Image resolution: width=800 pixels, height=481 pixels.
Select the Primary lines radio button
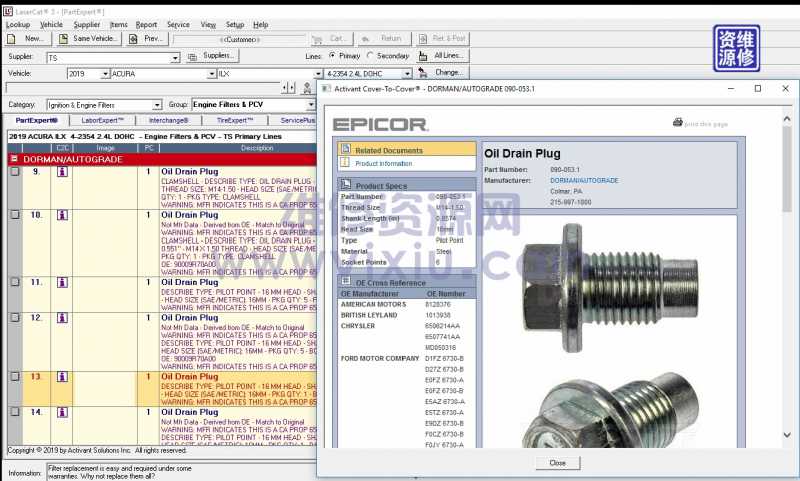click(x=332, y=56)
